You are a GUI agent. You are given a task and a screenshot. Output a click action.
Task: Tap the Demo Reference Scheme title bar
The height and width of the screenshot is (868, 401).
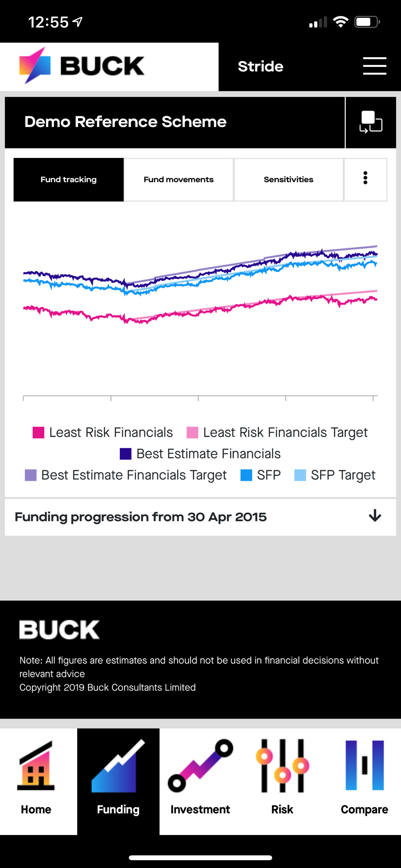(174, 122)
